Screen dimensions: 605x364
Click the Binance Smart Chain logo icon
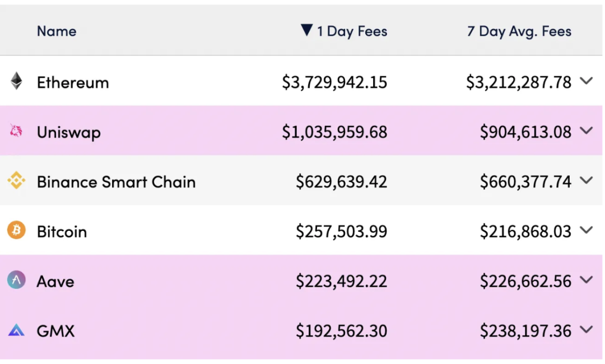(16, 181)
